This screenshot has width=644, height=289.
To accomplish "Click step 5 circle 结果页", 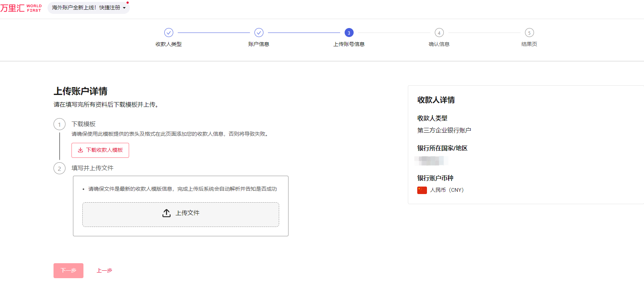I will click(x=529, y=33).
